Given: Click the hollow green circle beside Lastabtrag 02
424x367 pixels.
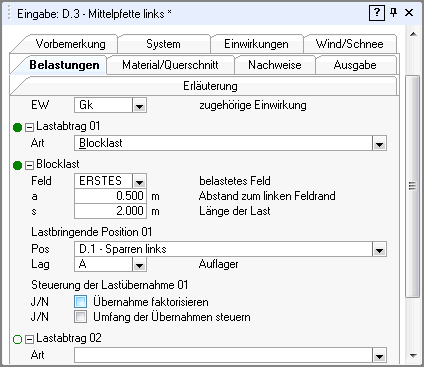Looking at the screenshot, I should coord(17,339).
